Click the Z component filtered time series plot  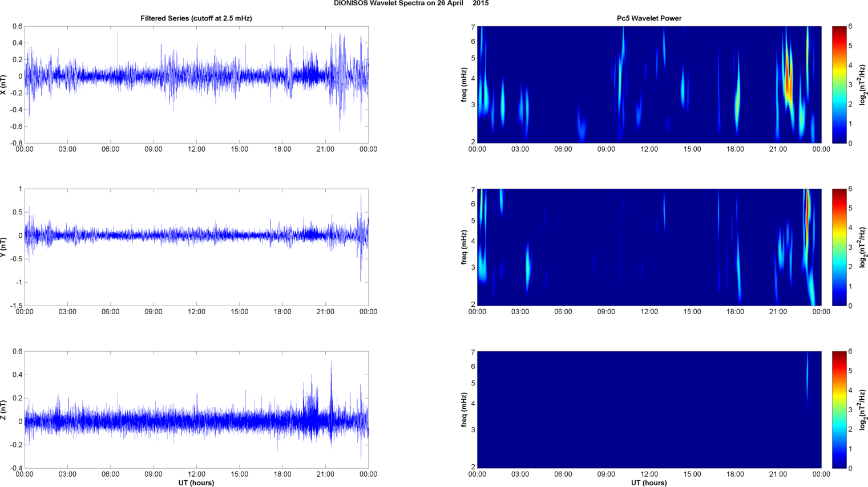[196, 409]
